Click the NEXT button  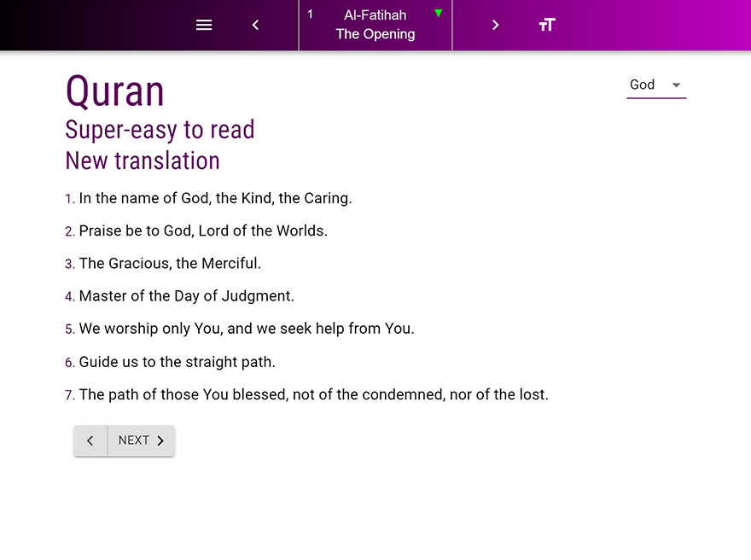pos(142,440)
